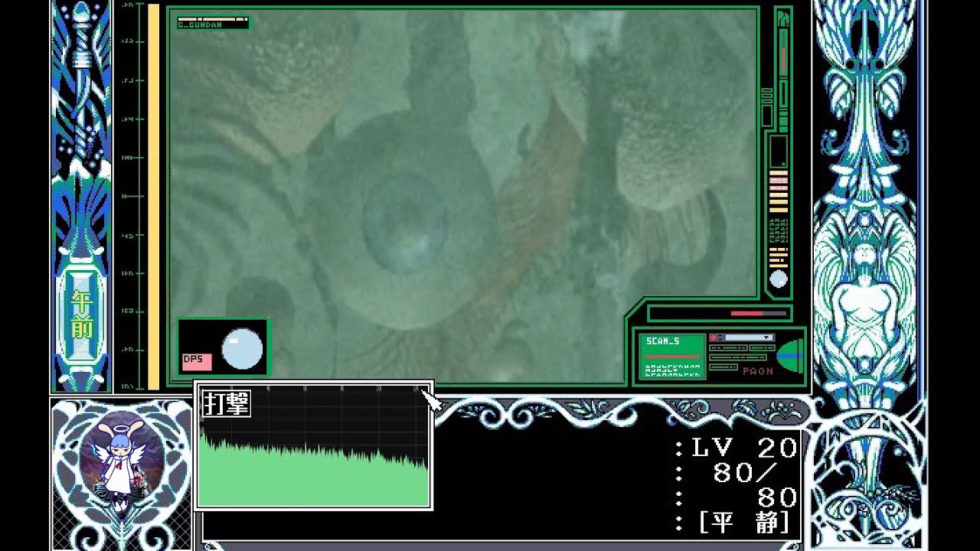Click the 打撃 label on the graph
980x551 pixels.
(x=226, y=403)
